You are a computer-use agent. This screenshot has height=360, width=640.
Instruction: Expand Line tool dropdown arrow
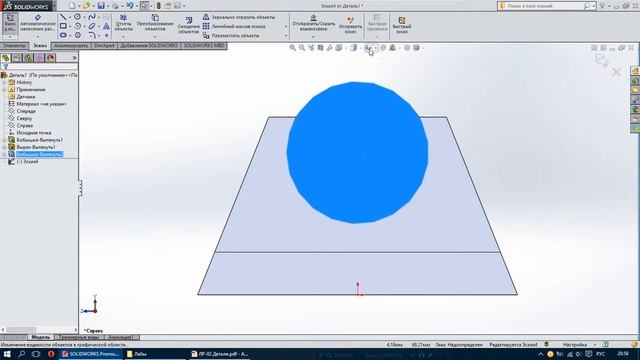[x=70, y=17]
